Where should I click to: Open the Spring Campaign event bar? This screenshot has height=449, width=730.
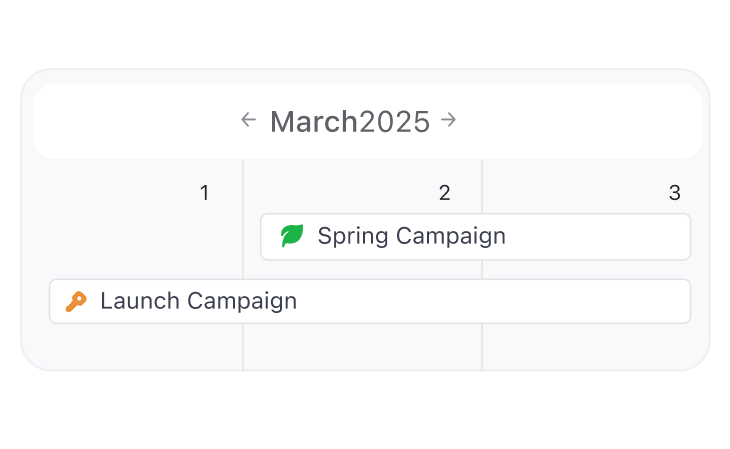coord(475,237)
